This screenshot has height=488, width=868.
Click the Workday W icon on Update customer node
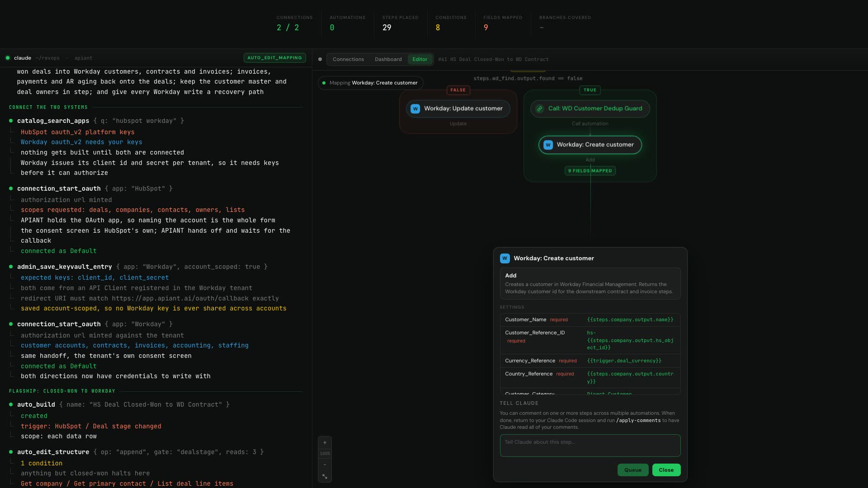(415, 108)
